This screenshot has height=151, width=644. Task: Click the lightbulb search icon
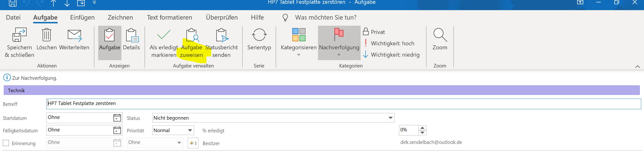[285, 17]
